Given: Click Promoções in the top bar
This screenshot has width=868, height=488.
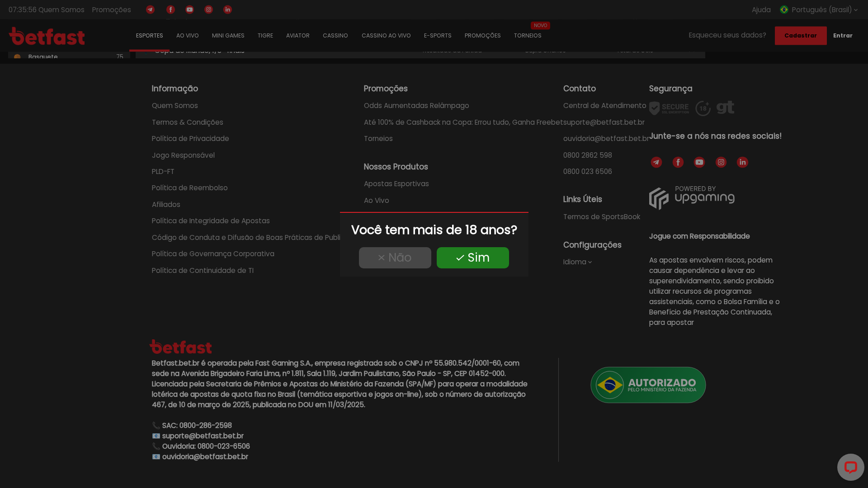Looking at the screenshot, I should (x=111, y=9).
